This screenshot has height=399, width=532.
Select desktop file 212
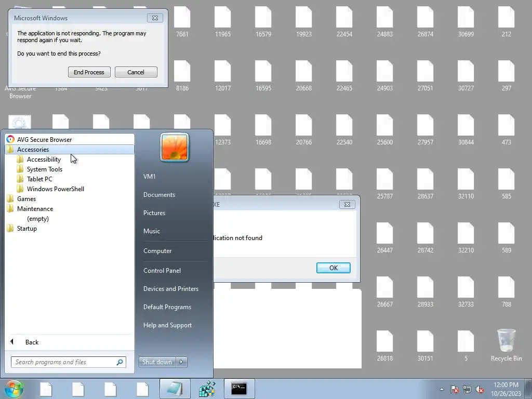coord(506,22)
